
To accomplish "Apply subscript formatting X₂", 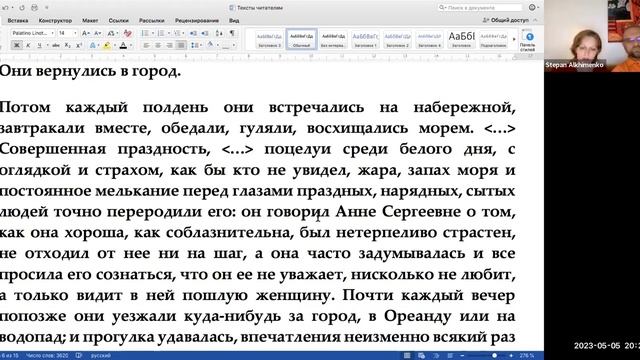I will [68, 45].
